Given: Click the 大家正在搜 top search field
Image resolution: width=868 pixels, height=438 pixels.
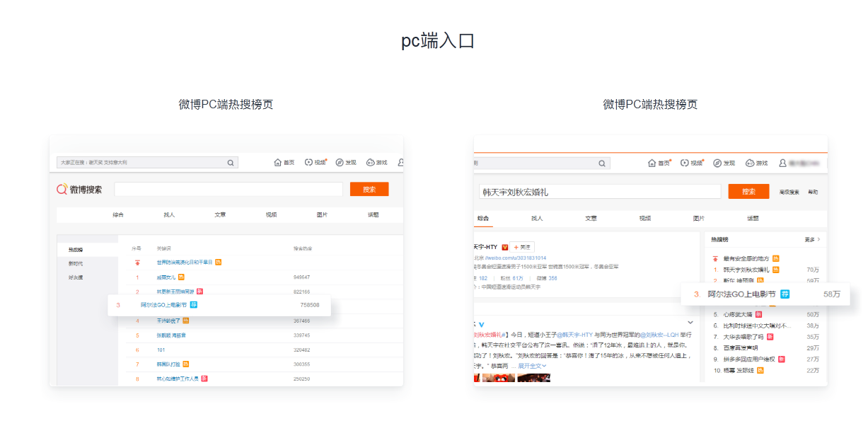Looking at the screenshot, I should click(147, 163).
